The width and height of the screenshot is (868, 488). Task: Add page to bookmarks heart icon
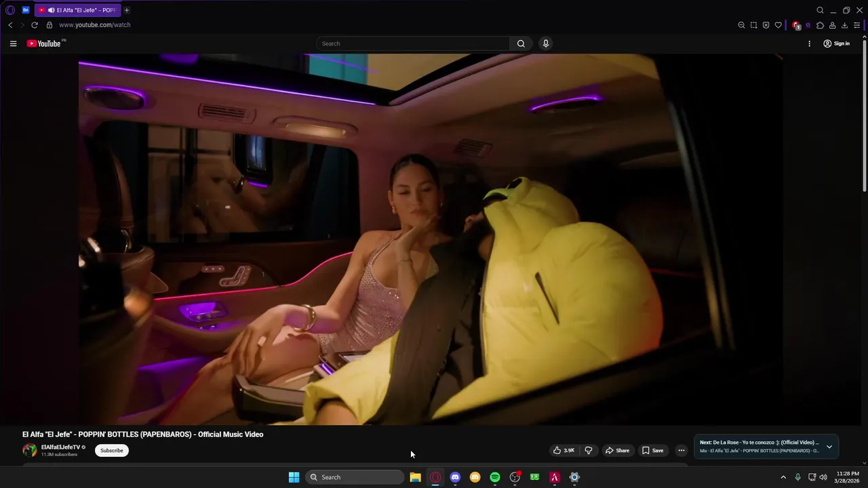coord(778,25)
